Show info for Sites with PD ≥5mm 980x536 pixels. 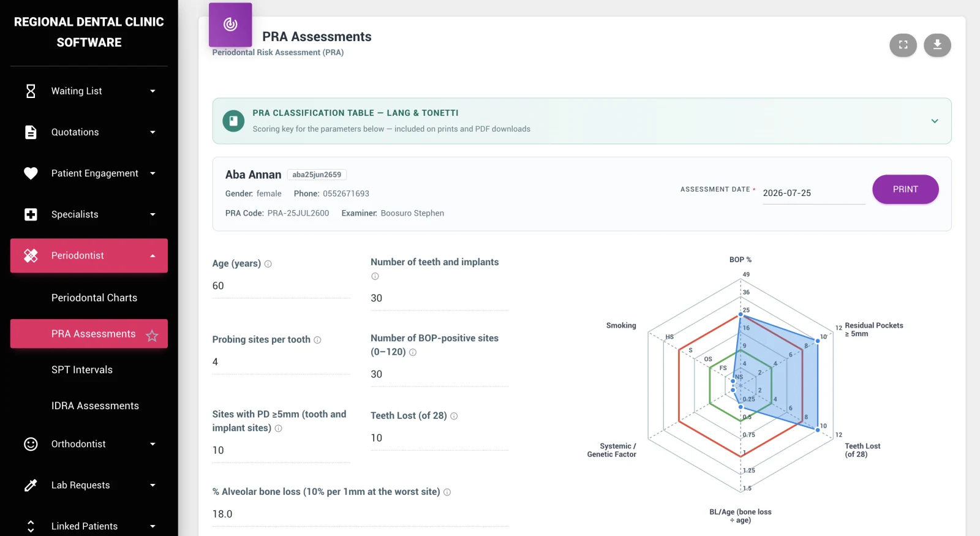tap(278, 428)
